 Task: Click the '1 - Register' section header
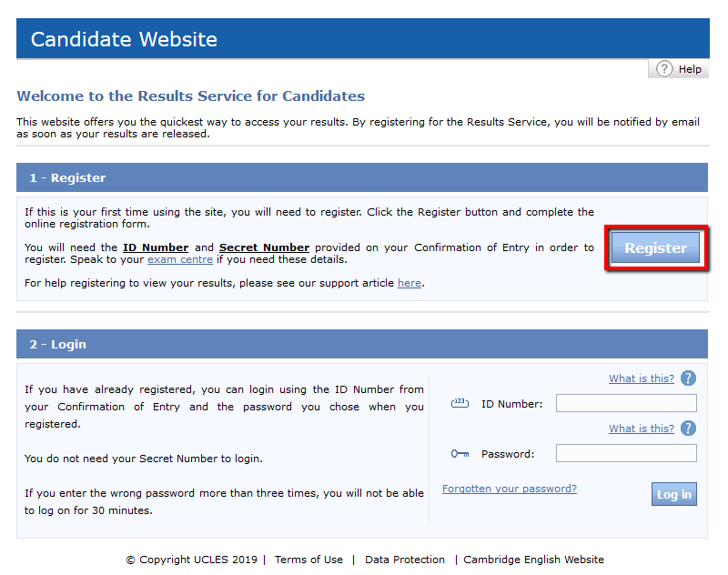67,178
